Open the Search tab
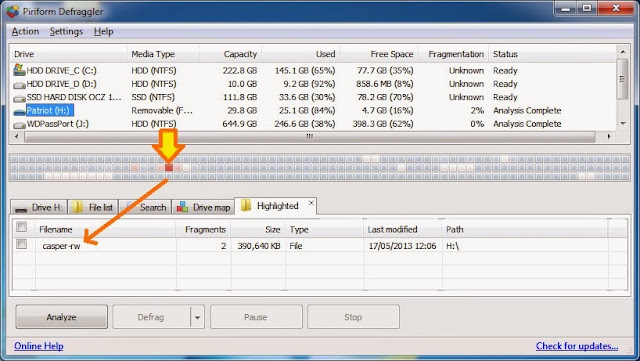This screenshot has height=361, width=640. tap(145, 207)
